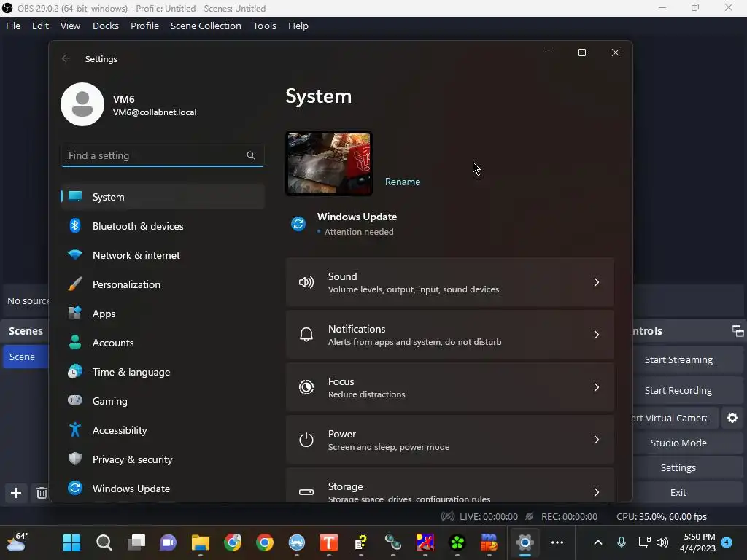
Task: Click the Notifications bell icon
Action: (x=306, y=335)
